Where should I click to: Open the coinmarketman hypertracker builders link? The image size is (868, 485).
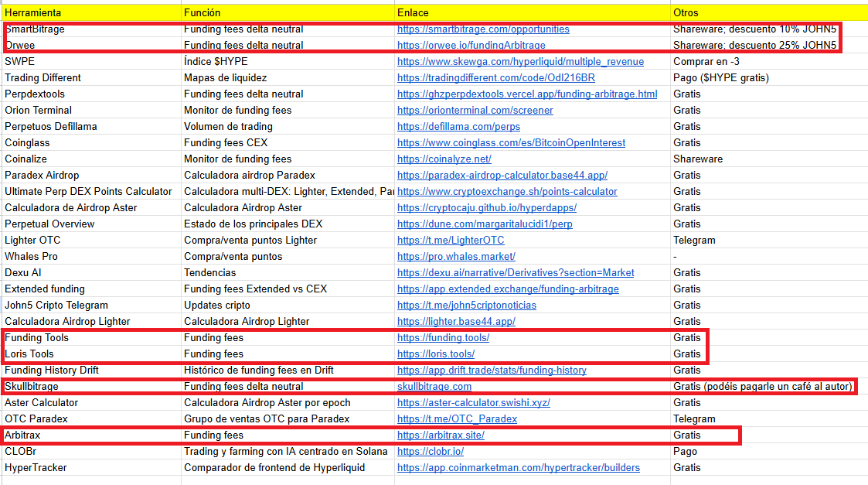[x=518, y=468]
